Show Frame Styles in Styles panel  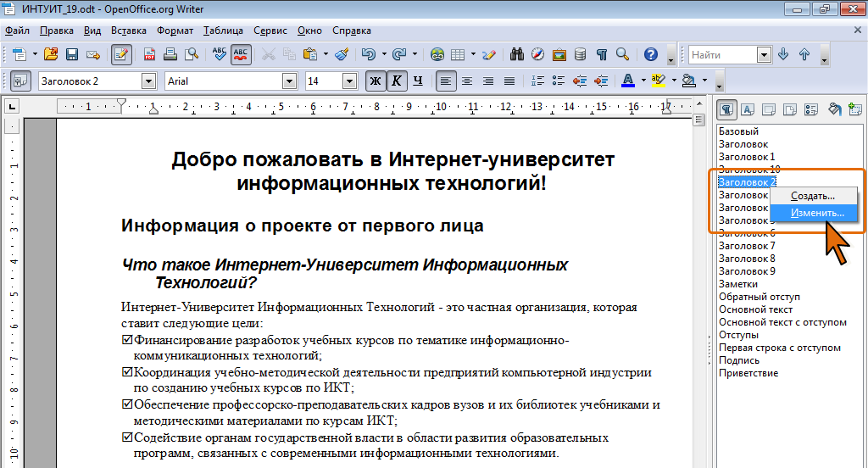coord(769,109)
